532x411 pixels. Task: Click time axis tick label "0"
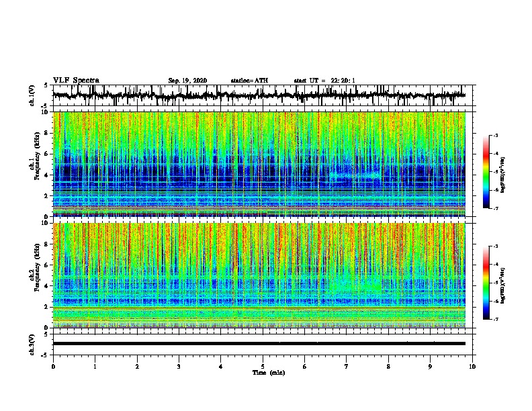pyautogui.click(x=53, y=367)
